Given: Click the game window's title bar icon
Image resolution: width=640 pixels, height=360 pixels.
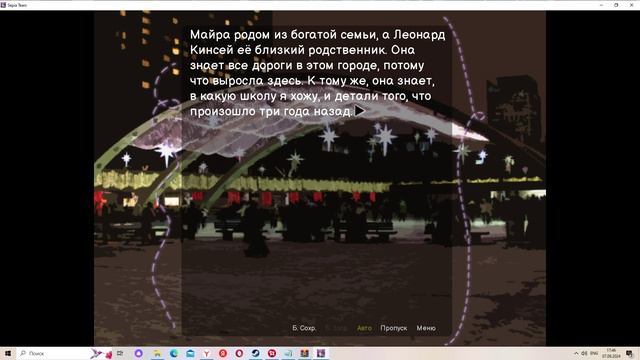Looking at the screenshot, I should (x=3, y=5).
